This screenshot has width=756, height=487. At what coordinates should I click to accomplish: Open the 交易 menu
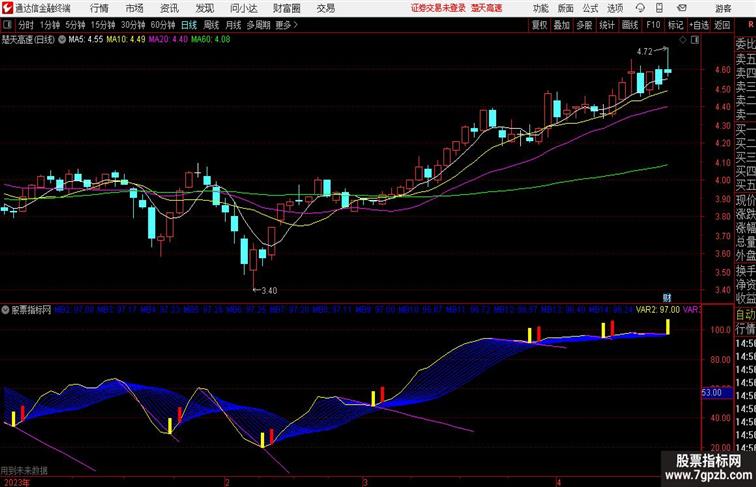click(x=325, y=8)
